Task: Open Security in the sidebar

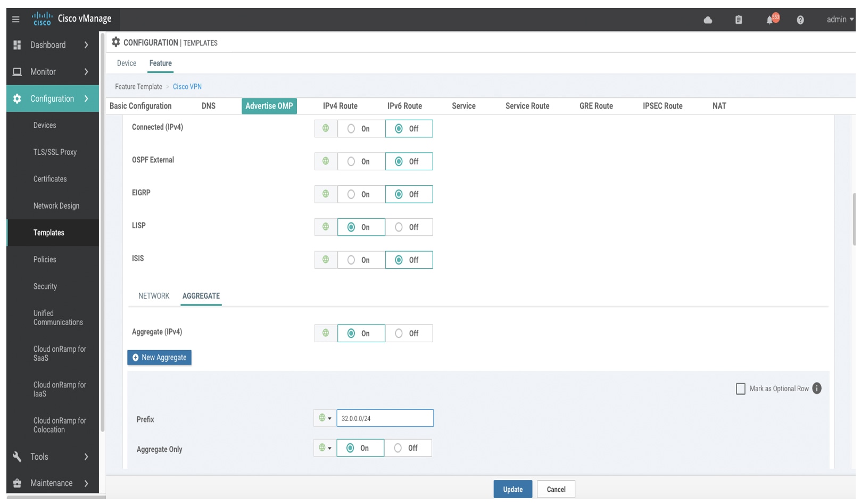Action: tap(45, 286)
